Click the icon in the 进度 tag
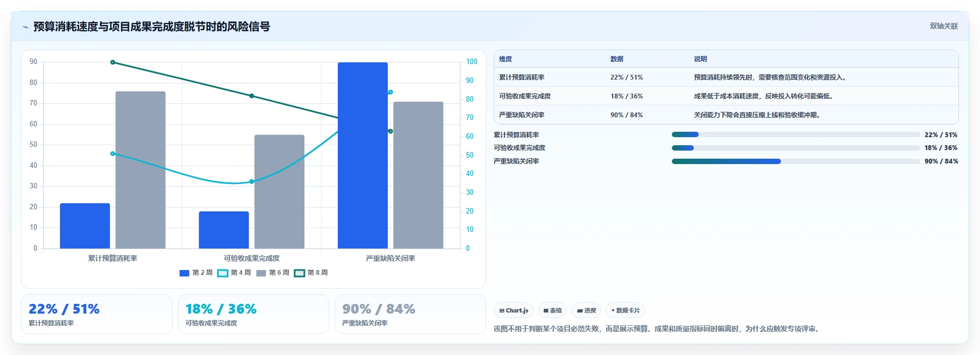Screen dimensions: 980x355 point(580,311)
